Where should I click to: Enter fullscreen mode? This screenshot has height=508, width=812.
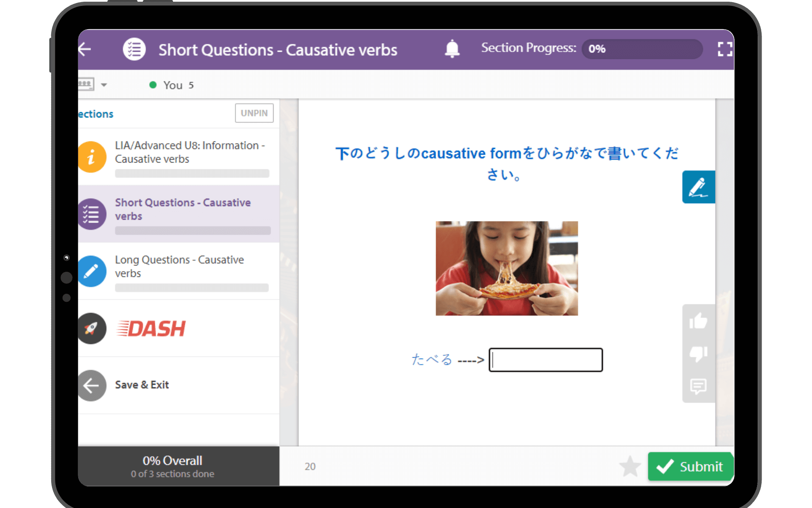[724, 49]
